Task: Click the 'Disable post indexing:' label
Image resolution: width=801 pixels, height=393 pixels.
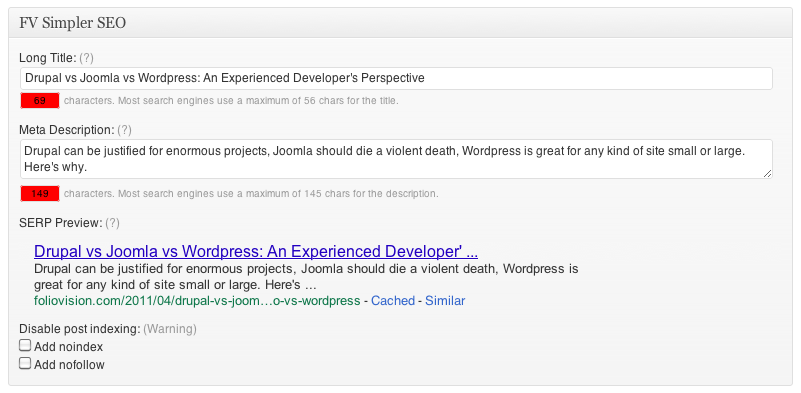Action: 80,329
